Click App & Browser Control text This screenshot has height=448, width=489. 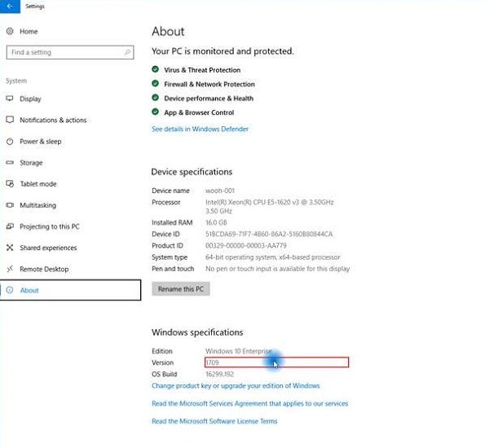coord(199,112)
